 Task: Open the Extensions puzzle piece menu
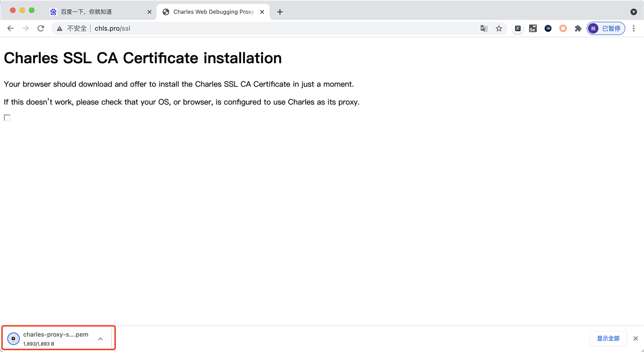578,29
